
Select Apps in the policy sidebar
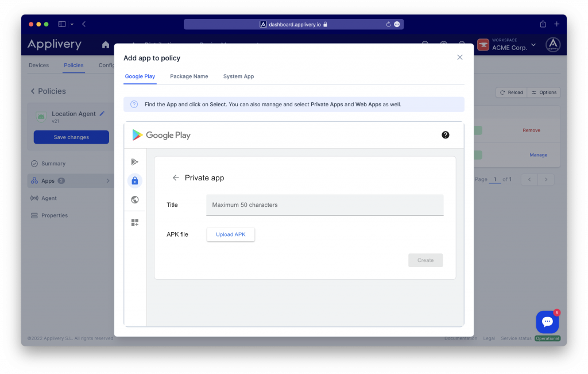[x=71, y=181]
